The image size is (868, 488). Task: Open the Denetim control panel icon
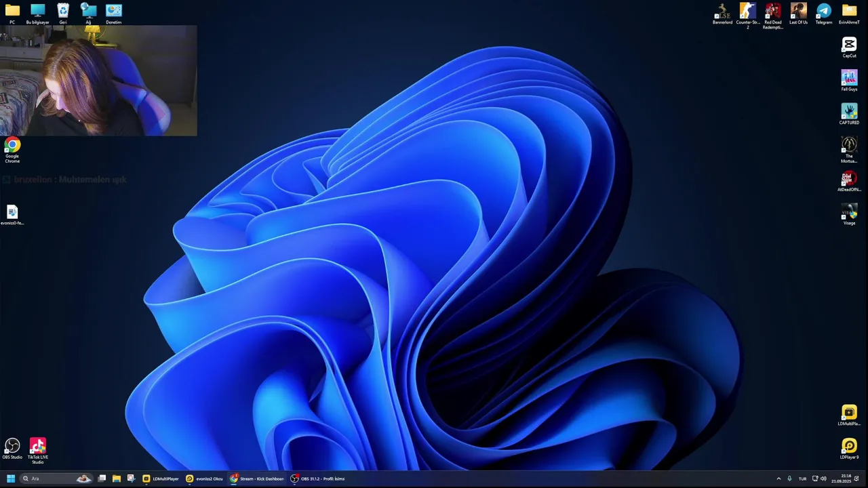(113, 14)
